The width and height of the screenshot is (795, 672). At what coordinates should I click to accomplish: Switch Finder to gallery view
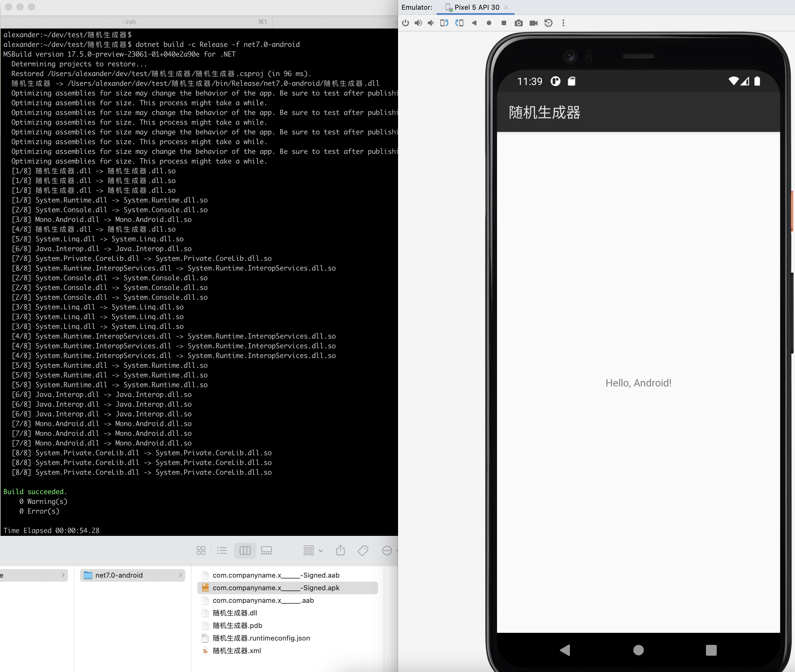tap(267, 550)
